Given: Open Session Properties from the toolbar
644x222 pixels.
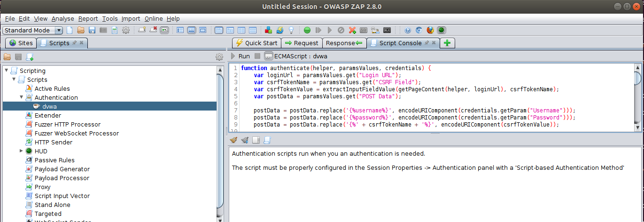Looking at the screenshot, I should coord(114,30).
